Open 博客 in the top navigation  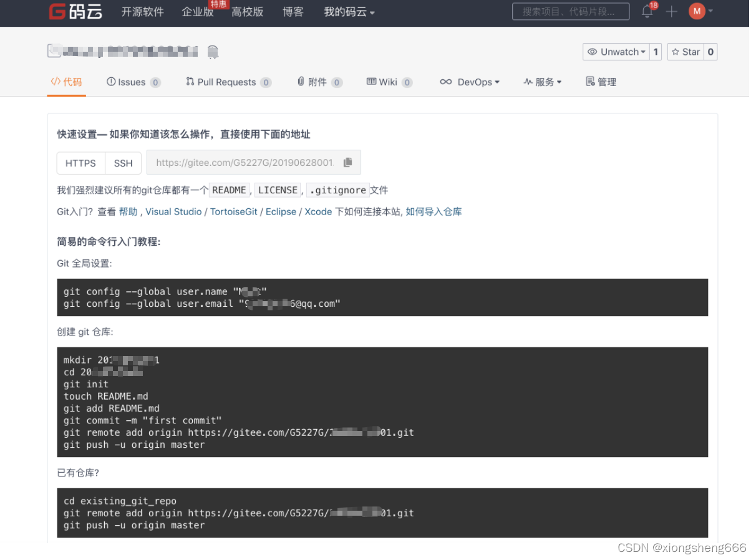click(293, 12)
